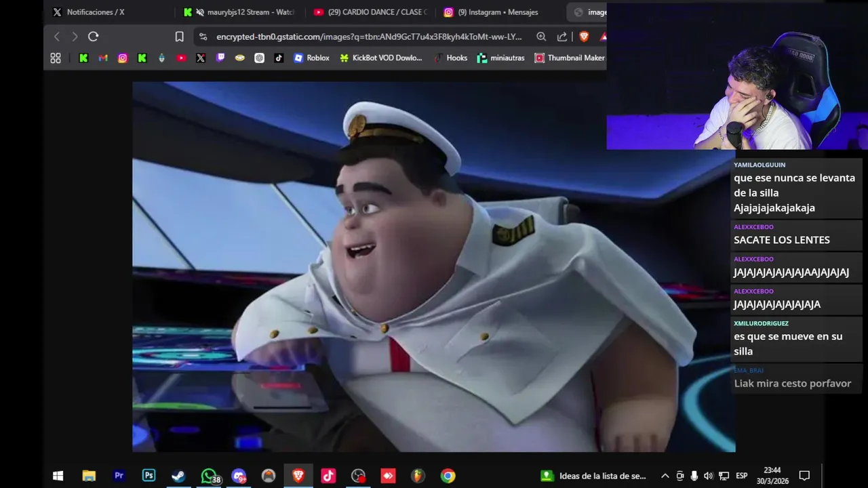Change ESP keyboard language
The height and width of the screenshot is (488, 868).
tap(742, 476)
